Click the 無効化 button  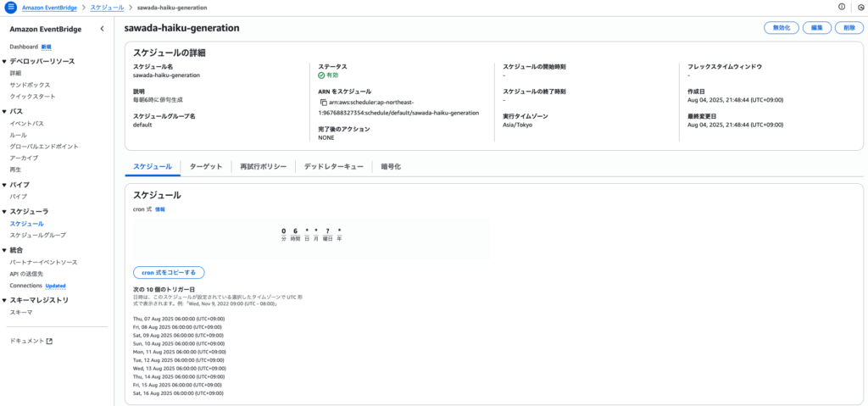click(781, 28)
